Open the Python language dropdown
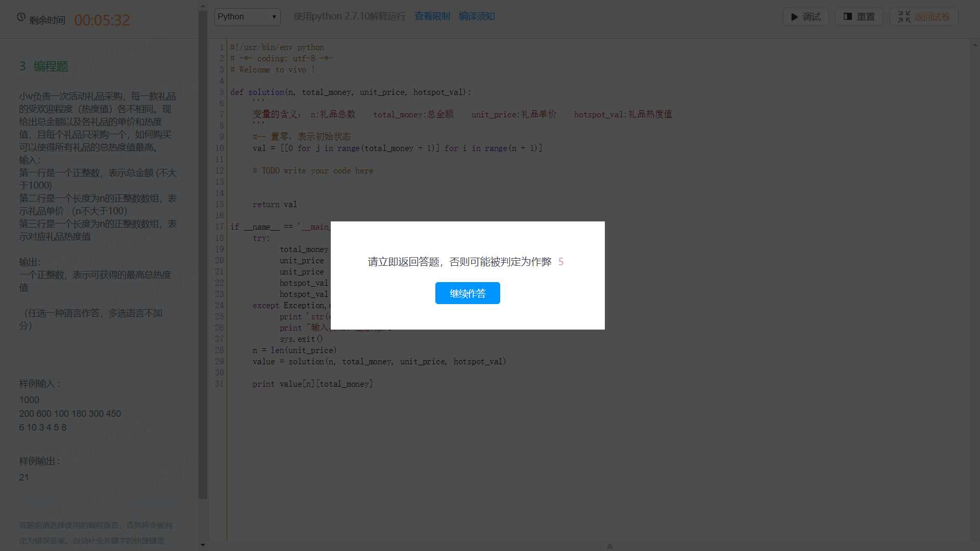980x551 pixels. click(x=247, y=17)
